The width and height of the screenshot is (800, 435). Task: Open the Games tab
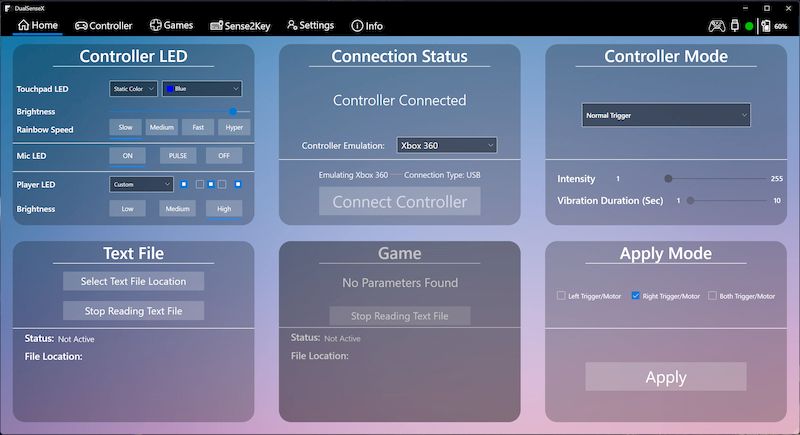pyautogui.click(x=171, y=25)
